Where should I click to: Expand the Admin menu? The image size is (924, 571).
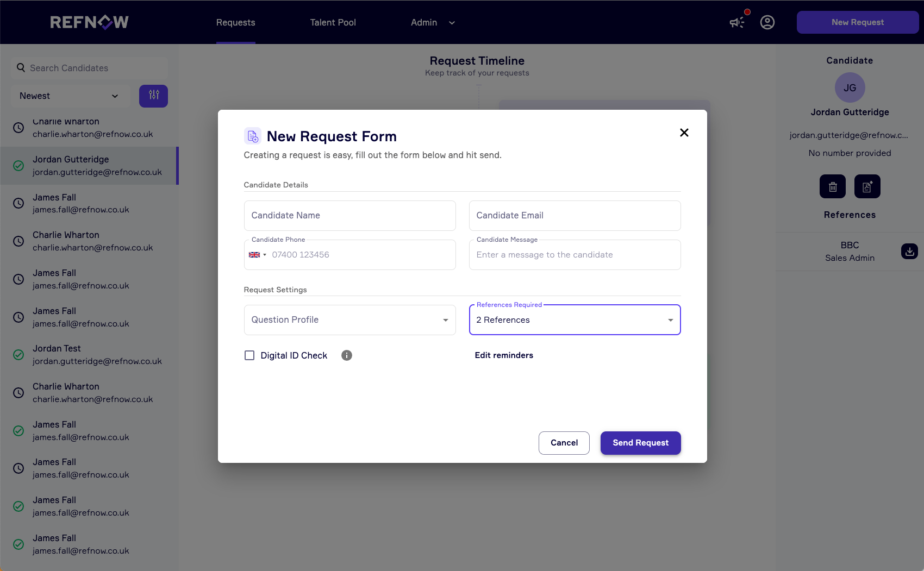click(433, 22)
